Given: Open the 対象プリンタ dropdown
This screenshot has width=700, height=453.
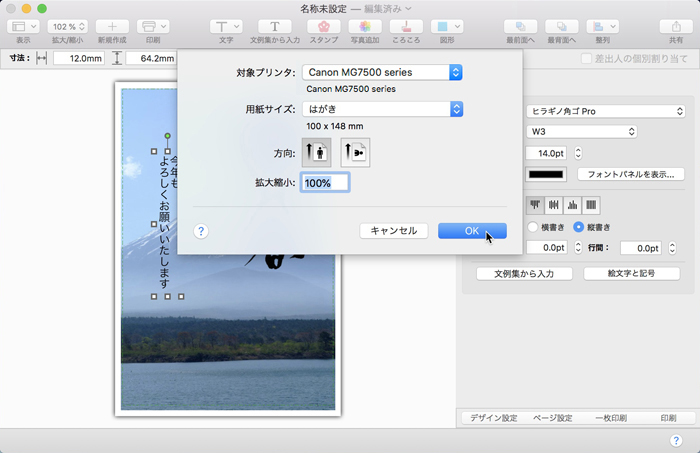Looking at the screenshot, I should pos(382,72).
